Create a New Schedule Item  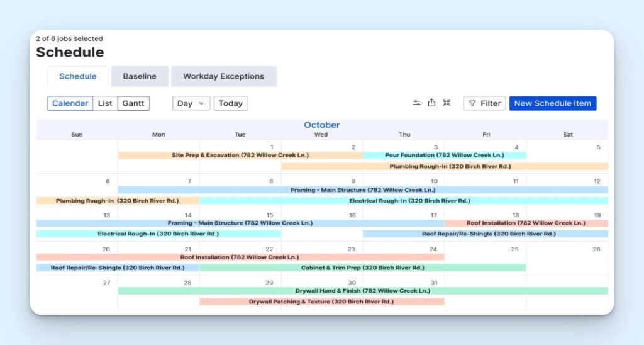553,103
